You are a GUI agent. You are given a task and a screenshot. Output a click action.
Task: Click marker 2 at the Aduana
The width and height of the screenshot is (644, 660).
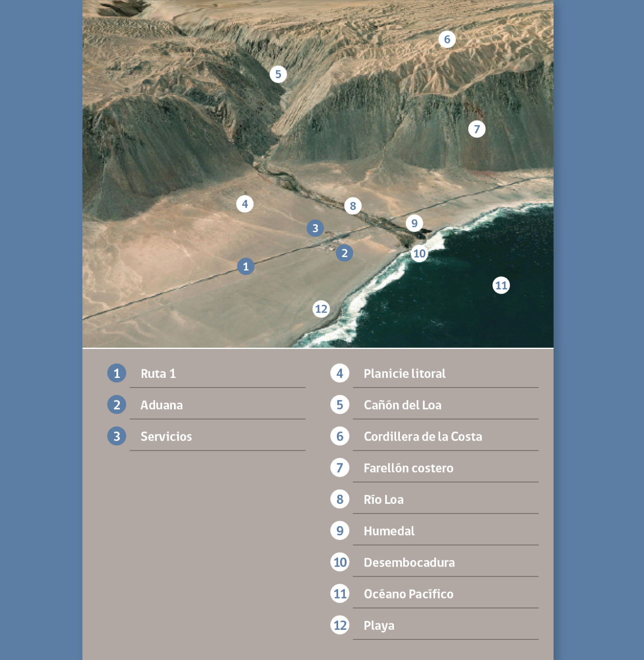(x=344, y=254)
